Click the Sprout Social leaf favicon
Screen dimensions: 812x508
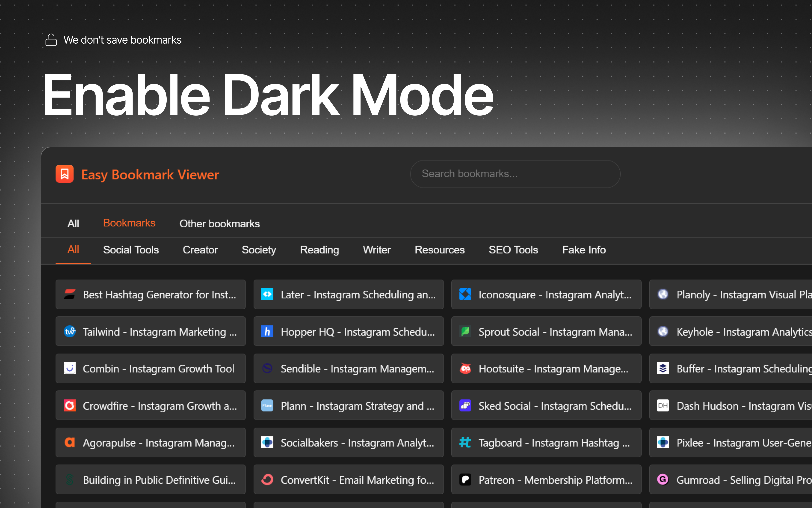pos(465,332)
